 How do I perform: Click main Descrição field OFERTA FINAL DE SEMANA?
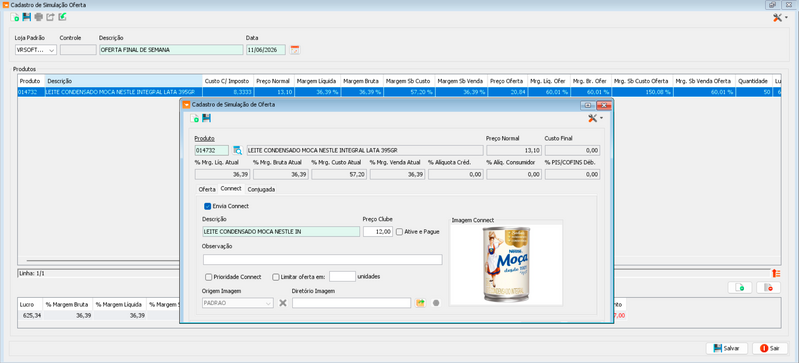(171, 50)
